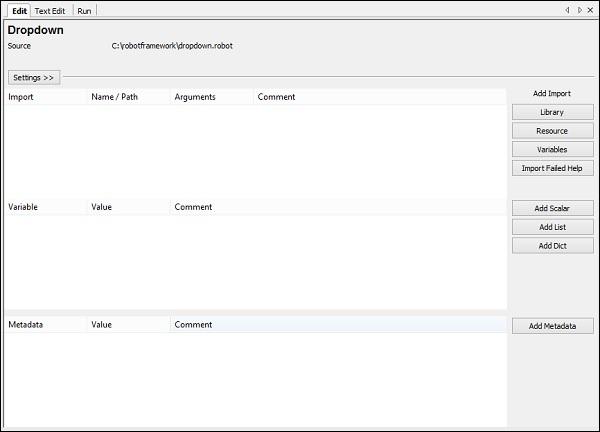
Task: Click the Import column header
Action: tap(46, 97)
